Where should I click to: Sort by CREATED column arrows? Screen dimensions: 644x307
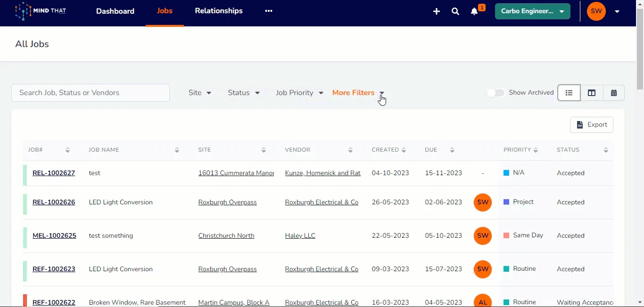tap(404, 150)
